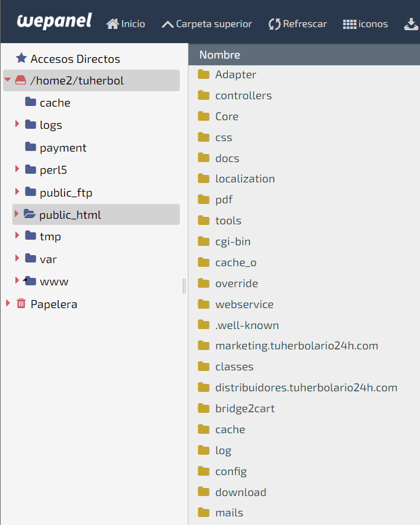Click the download folder icon in list
The height and width of the screenshot is (525, 420).
203,492
